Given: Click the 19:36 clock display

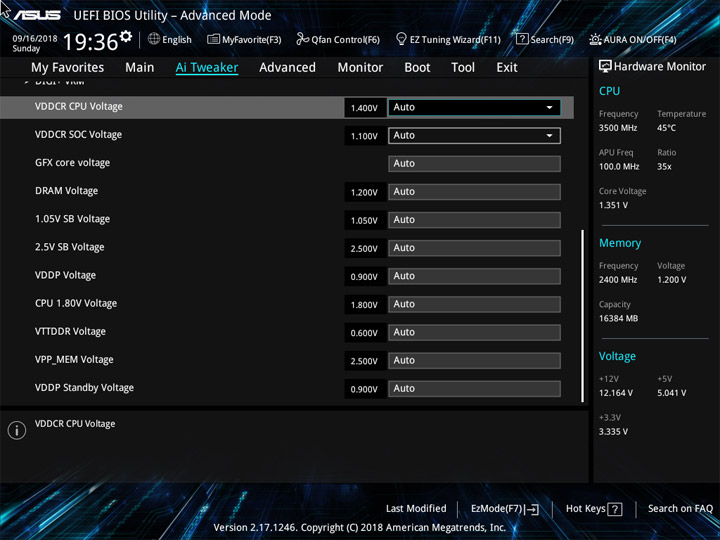Looking at the screenshot, I should 91,42.
